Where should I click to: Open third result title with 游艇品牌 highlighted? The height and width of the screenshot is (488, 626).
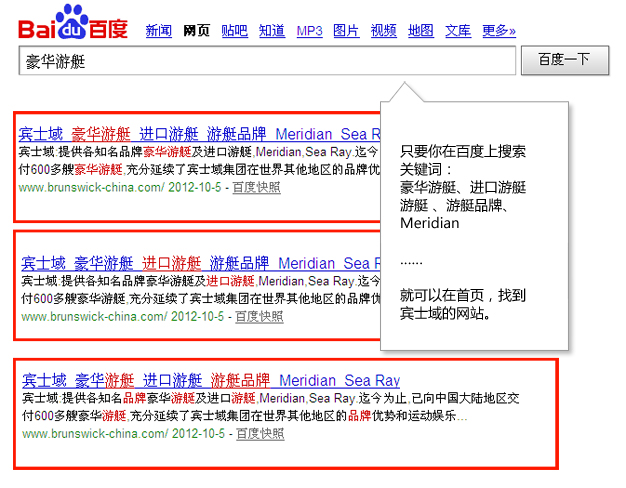[x=211, y=381]
